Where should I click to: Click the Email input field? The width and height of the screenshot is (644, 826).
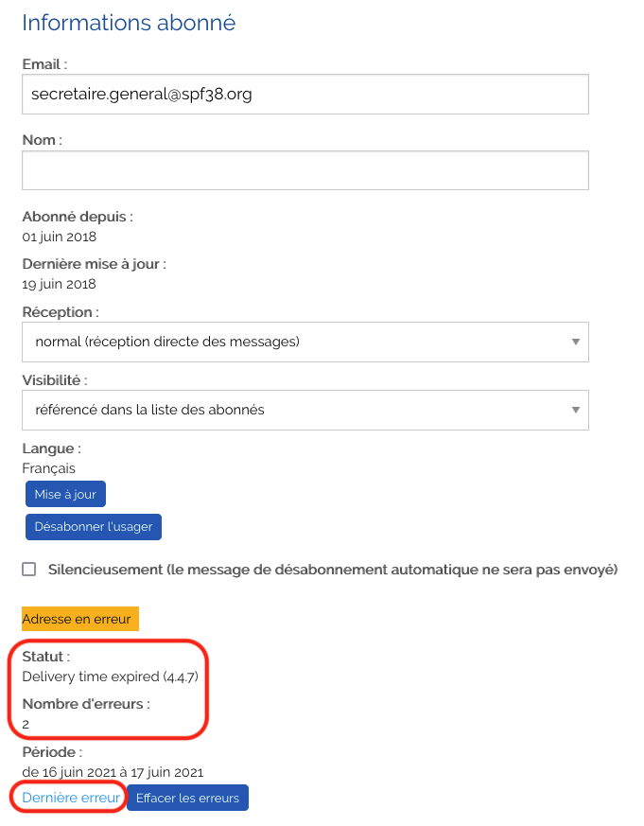305,95
